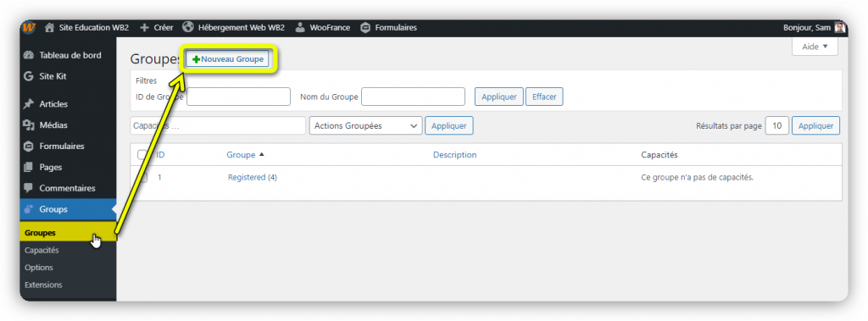Open the Bonjour, Sam account menu
The width and height of the screenshot is (868, 321).
tap(807, 28)
